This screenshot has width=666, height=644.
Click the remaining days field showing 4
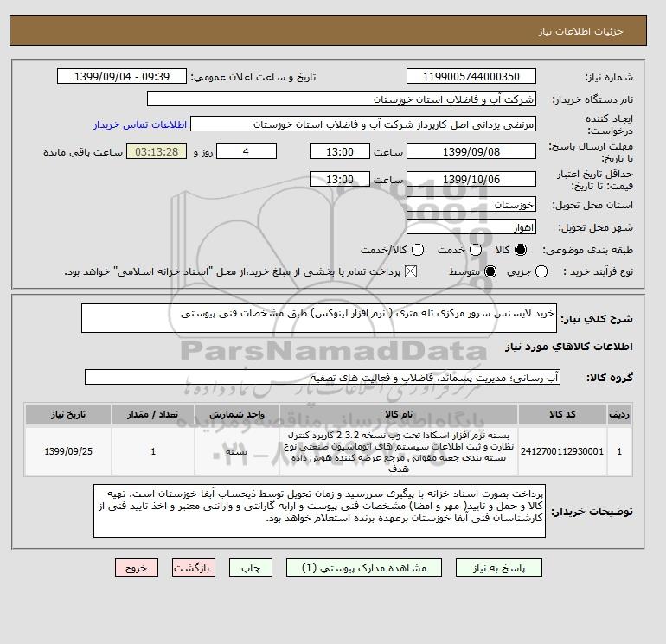click(247, 151)
